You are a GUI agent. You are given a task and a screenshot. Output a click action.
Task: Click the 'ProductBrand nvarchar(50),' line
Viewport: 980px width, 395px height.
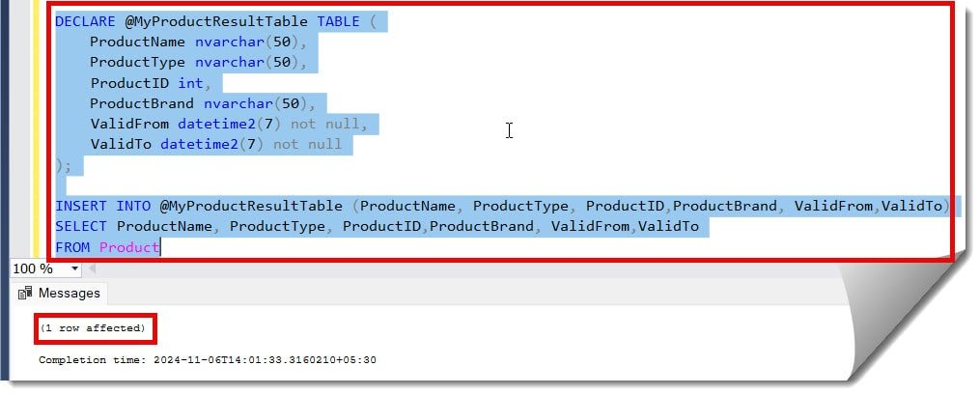203,103
